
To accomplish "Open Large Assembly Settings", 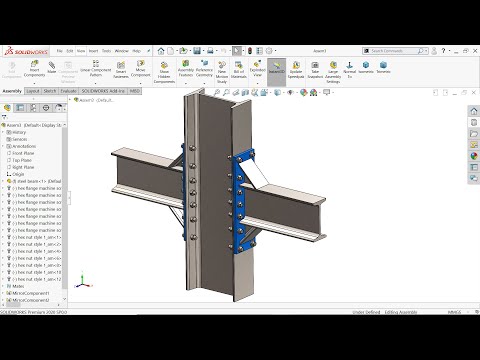I will 333,72.
